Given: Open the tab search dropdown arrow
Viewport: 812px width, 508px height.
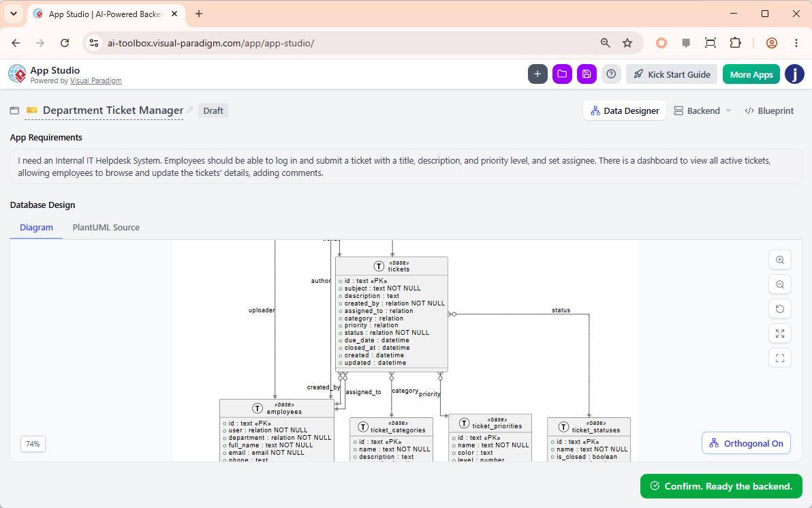Looking at the screenshot, I should click(14, 14).
